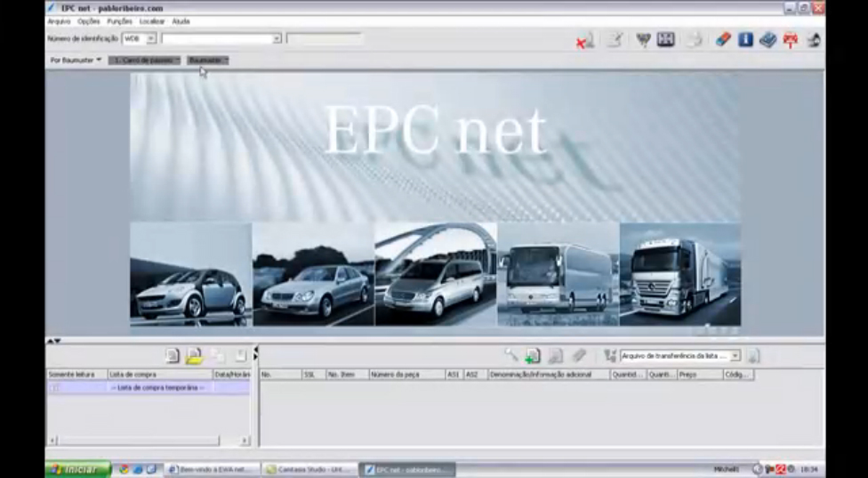Screen dimensions: 868x478
Task: Create a new shopping list document icon
Action: [173, 355]
